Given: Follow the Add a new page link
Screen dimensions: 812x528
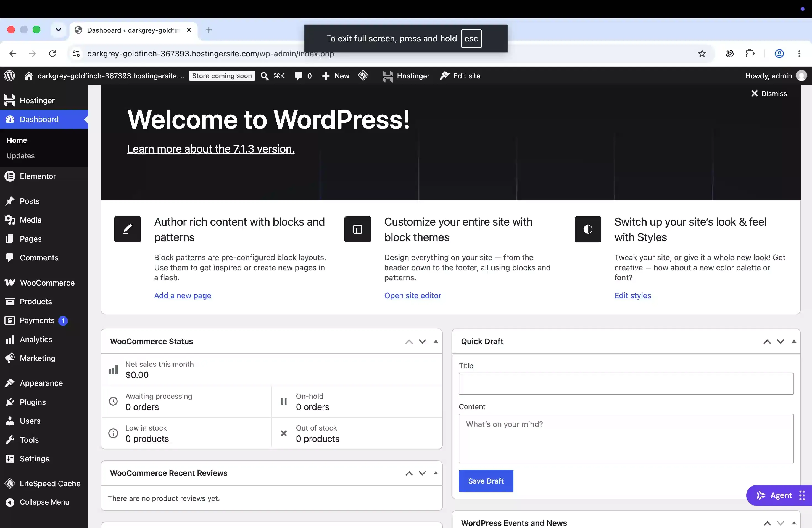Looking at the screenshot, I should pyautogui.click(x=183, y=295).
